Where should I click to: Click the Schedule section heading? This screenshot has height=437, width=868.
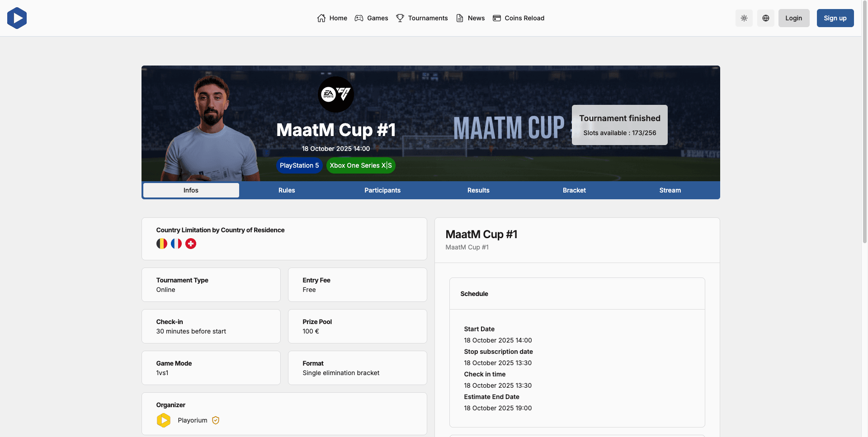pyautogui.click(x=474, y=294)
